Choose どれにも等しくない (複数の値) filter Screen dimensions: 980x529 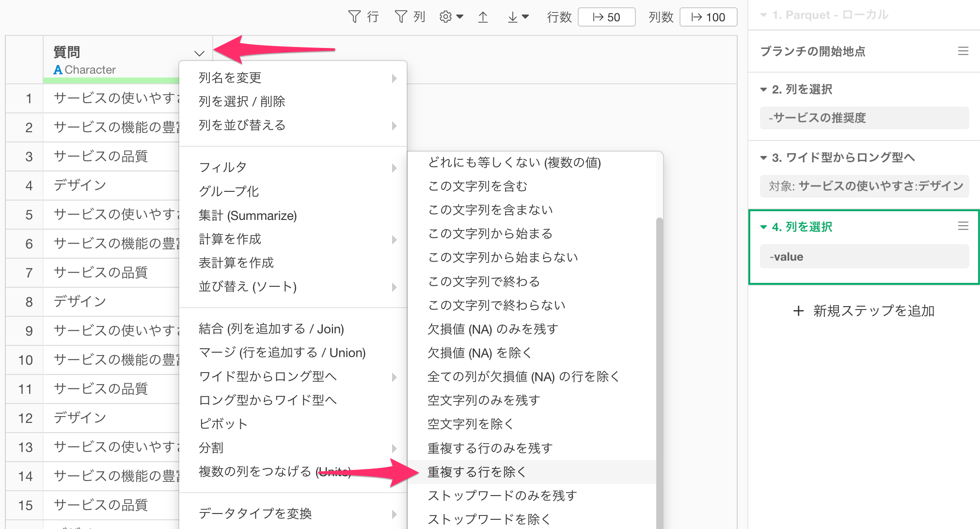[x=532, y=162]
